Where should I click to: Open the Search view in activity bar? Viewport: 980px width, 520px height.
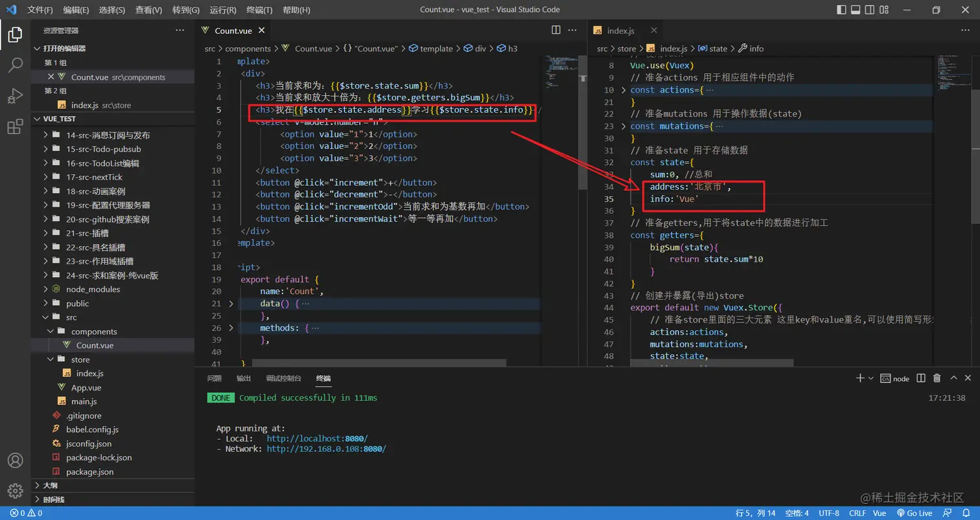[15, 65]
